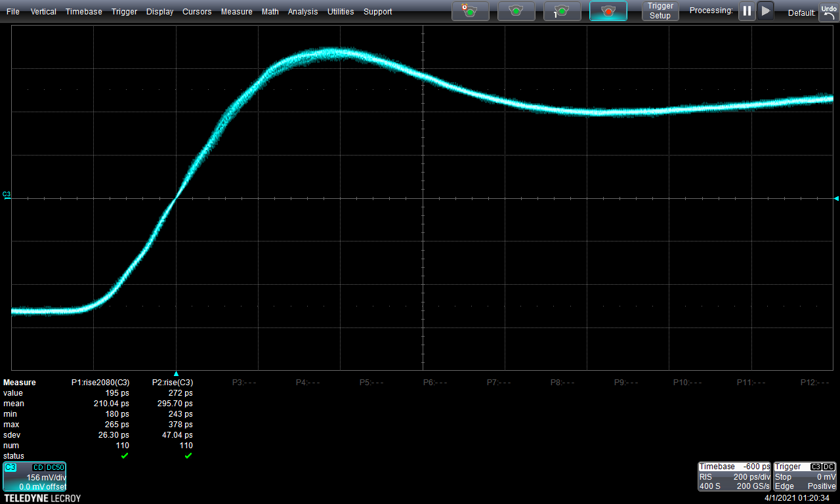The width and height of the screenshot is (840, 504).
Task: Click the P2 status green checkmark
Action: 188,455
